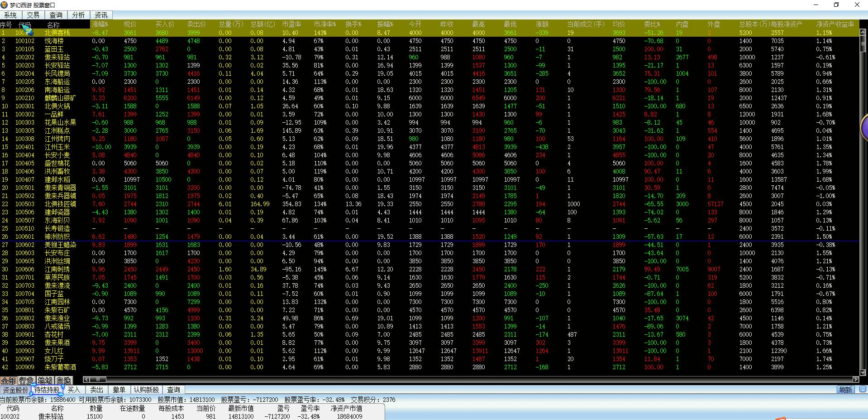The width and height of the screenshot is (868, 420).
Task: Open the 交易 menu
Action: (33, 15)
